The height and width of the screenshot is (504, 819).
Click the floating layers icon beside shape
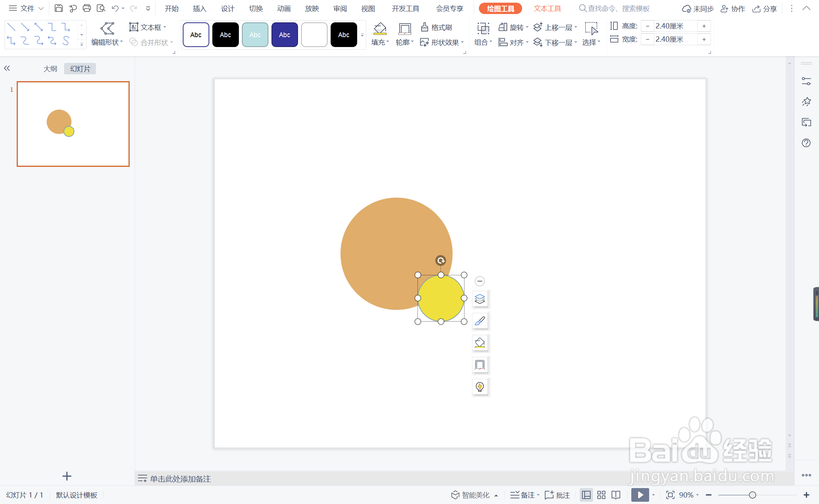480,299
